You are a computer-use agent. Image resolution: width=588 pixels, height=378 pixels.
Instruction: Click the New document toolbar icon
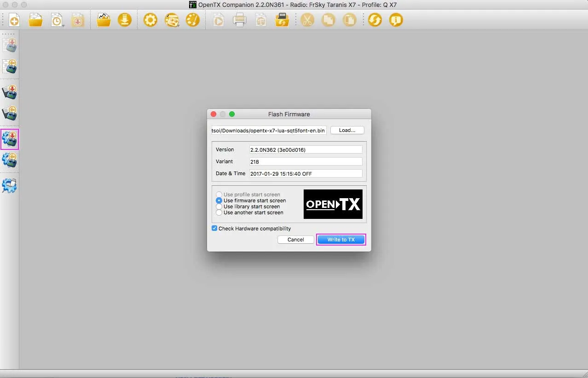[x=14, y=20]
